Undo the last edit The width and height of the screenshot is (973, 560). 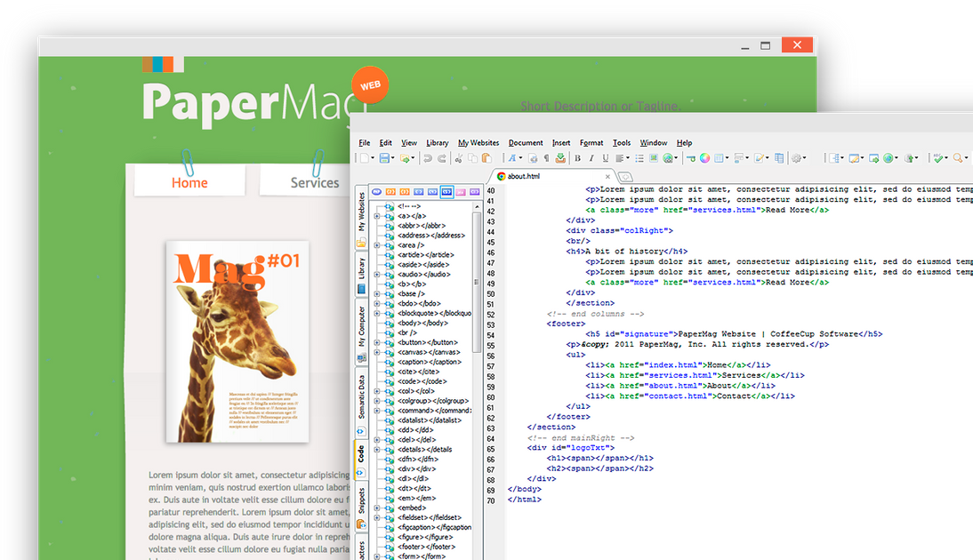429,157
